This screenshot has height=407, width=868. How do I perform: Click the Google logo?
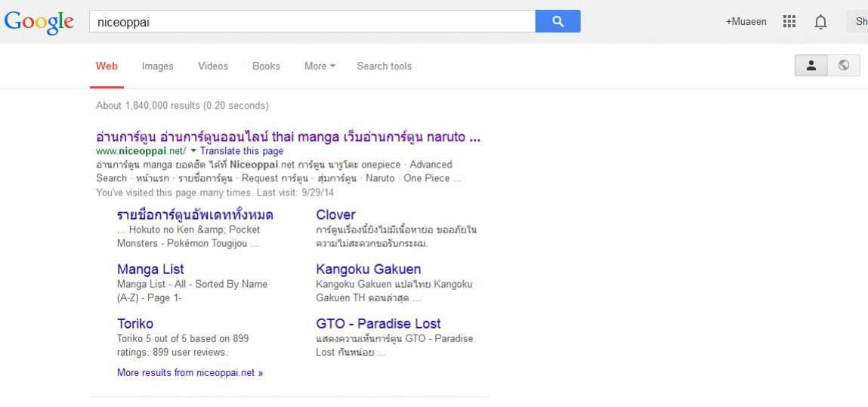39,22
